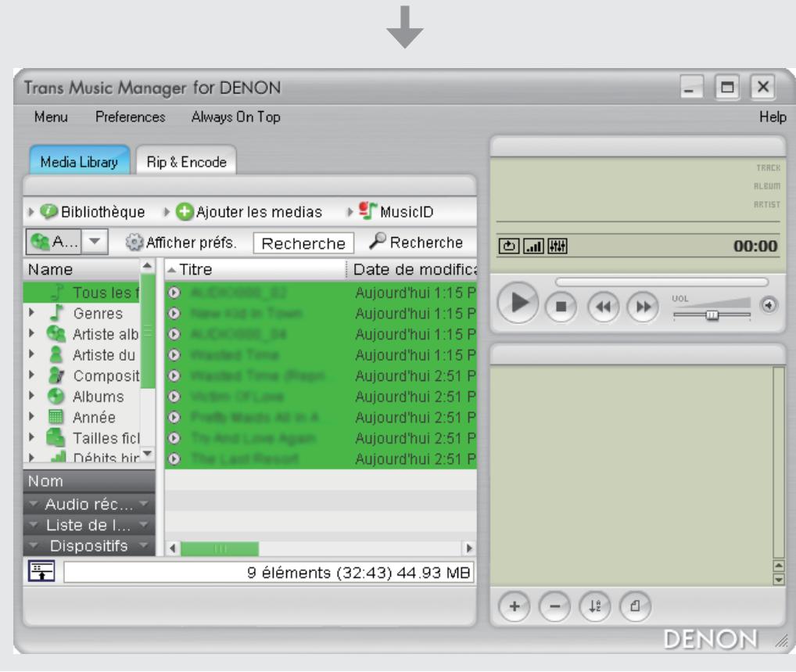Switch to the Rip & Encode tab
The image size is (796, 672).
pyautogui.click(x=186, y=161)
